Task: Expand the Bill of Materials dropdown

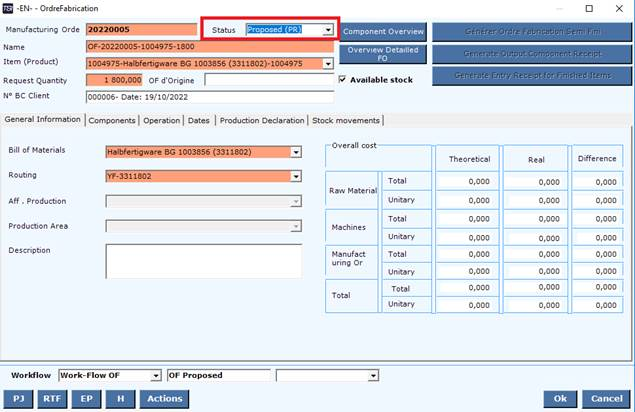Action: 295,152
